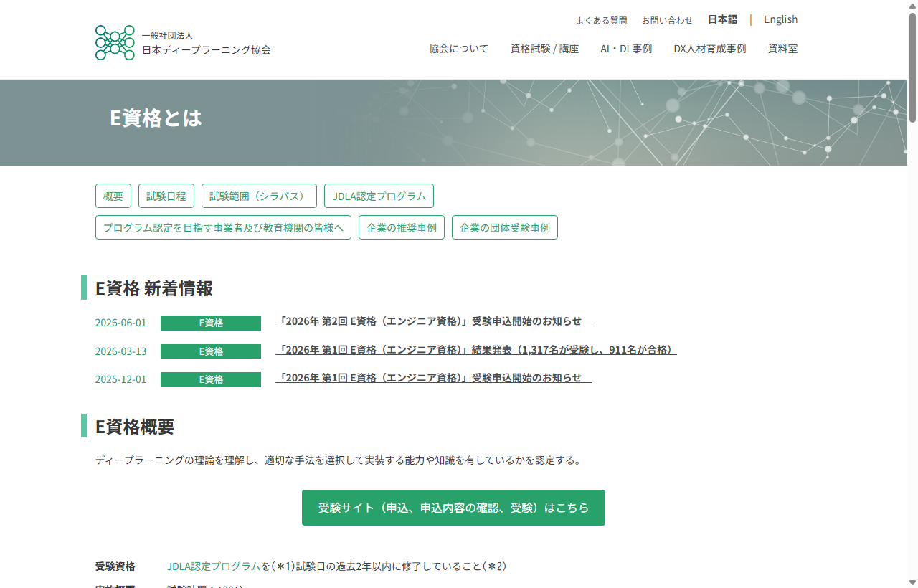Jump to 試験日程 section
This screenshot has height=588, width=918.
pos(166,196)
